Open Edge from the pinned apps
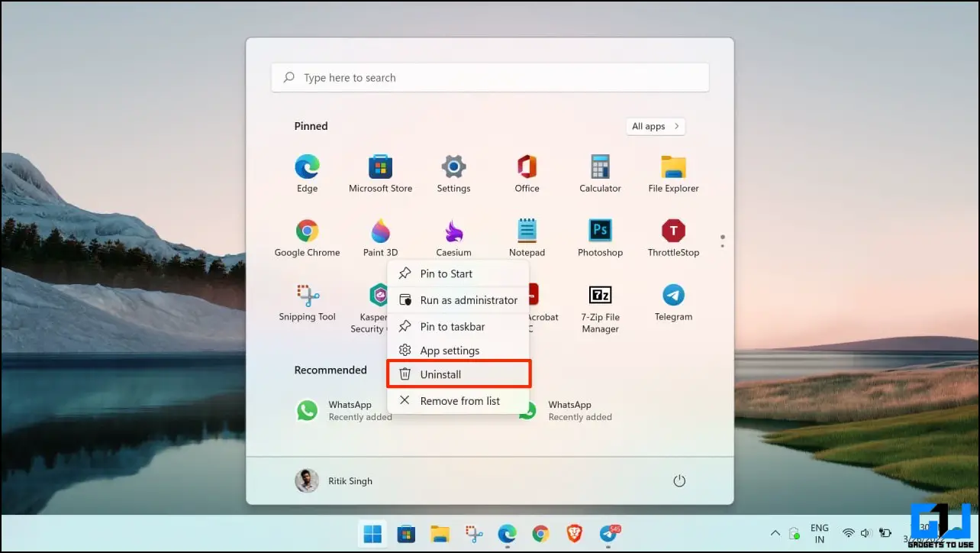Image resolution: width=980 pixels, height=553 pixels. pyautogui.click(x=307, y=174)
